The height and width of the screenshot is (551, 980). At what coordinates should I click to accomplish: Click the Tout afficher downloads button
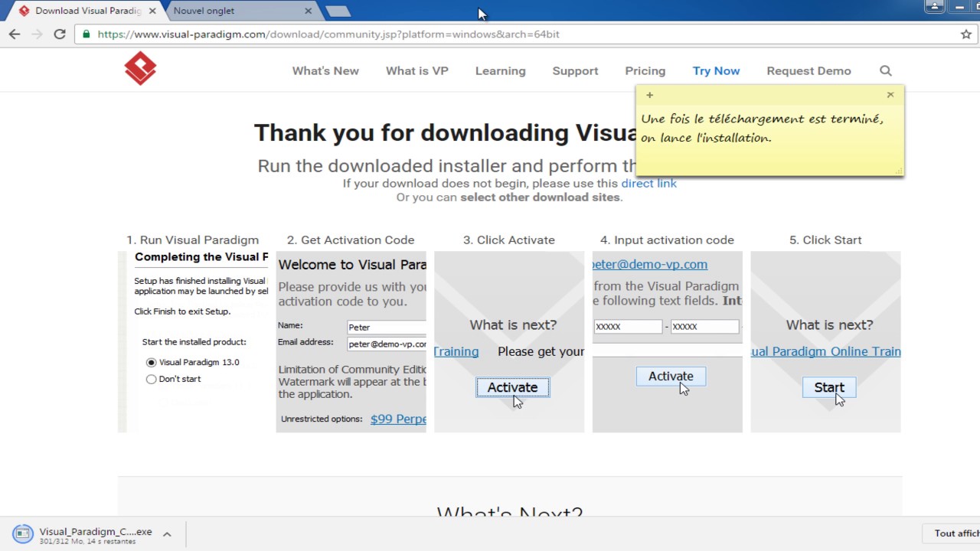coord(952,533)
